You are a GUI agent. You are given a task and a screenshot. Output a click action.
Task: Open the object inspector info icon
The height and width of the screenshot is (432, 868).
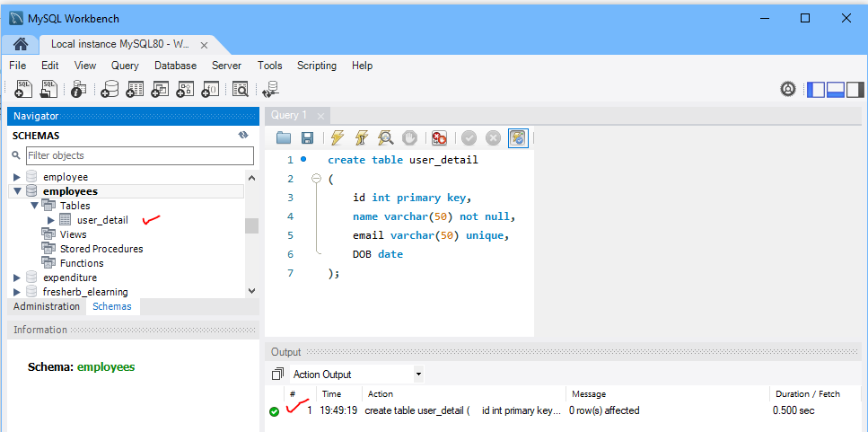(79, 89)
